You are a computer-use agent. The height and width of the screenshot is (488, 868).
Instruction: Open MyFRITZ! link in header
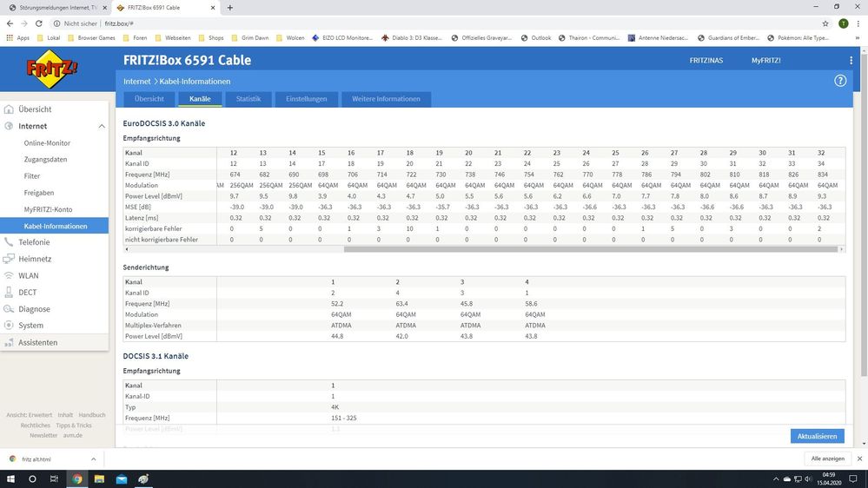(765, 60)
